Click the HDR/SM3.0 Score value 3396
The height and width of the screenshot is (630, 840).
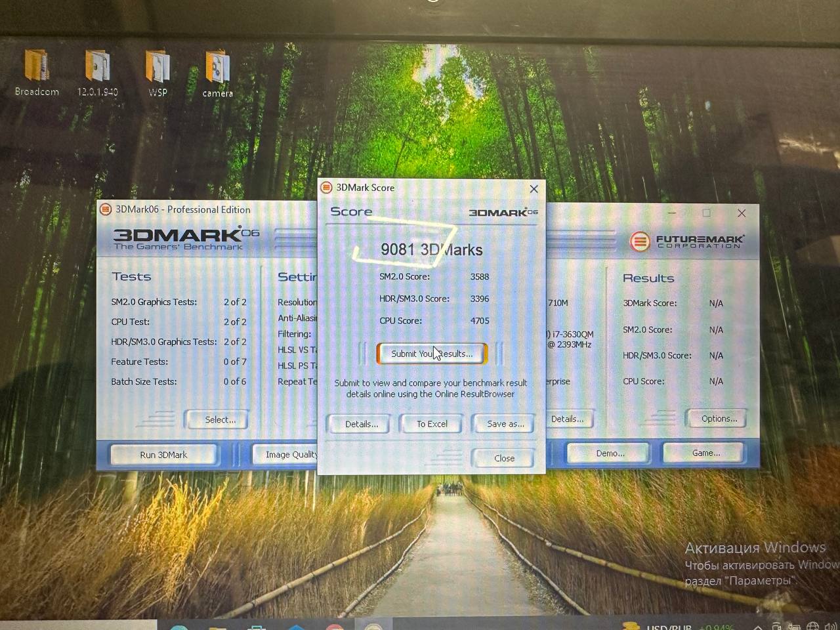pos(480,299)
